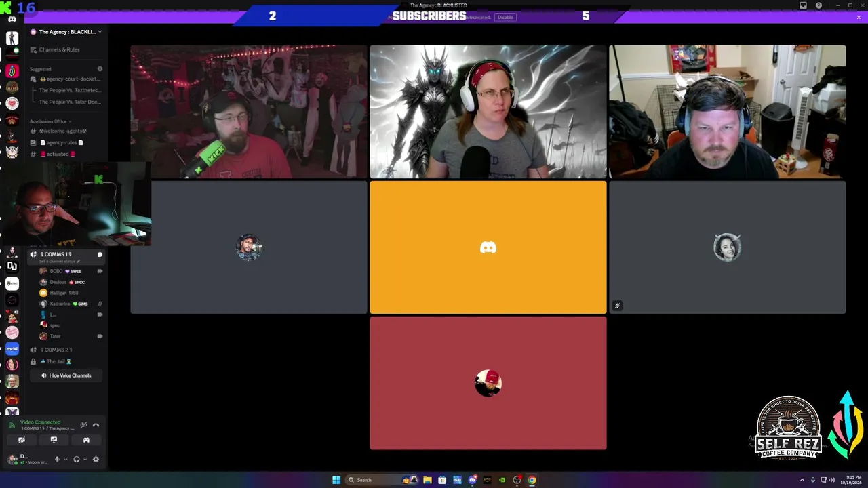Click Hide Voice Channels button
The image size is (868, 488).
[66, 375]
